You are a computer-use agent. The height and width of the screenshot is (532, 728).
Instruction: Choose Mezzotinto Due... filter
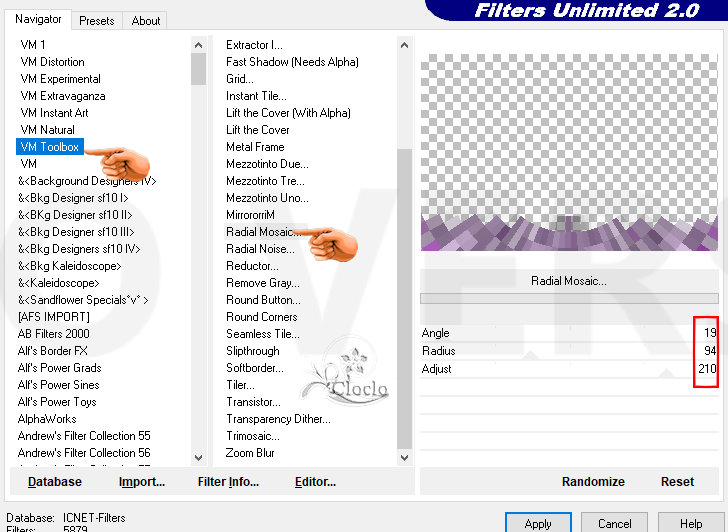click(267, 164)
